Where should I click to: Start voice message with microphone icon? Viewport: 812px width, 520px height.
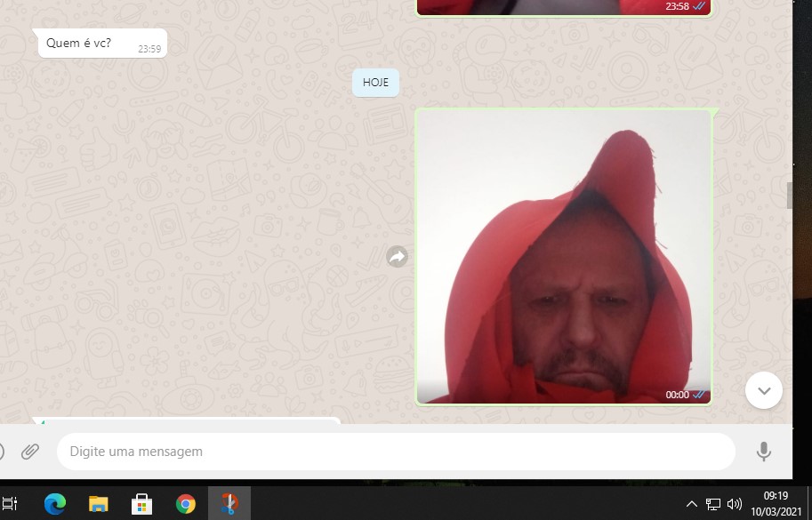click(x=763, y=452)
